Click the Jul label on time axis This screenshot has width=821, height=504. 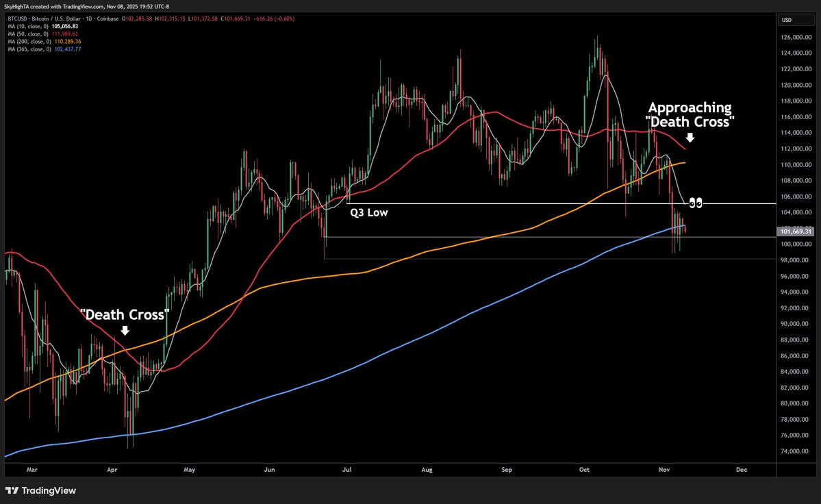346,470
